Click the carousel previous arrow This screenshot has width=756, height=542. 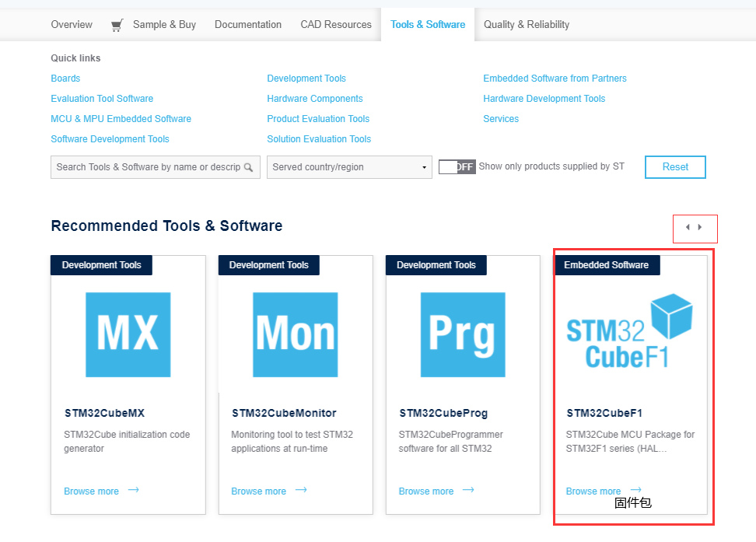(688, 227)
